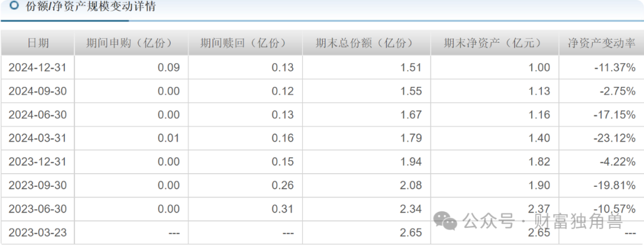Viewport: 644px width, 247px height.
Task: Click the -23.12% change rate value
Action: 614,138
